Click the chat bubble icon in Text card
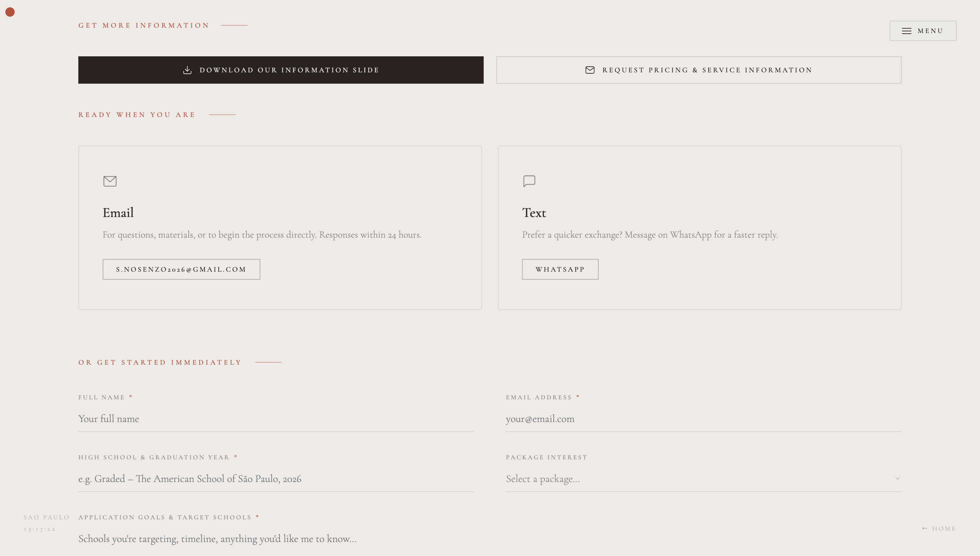This screenshot has height=556, width=980. point(529,181)
